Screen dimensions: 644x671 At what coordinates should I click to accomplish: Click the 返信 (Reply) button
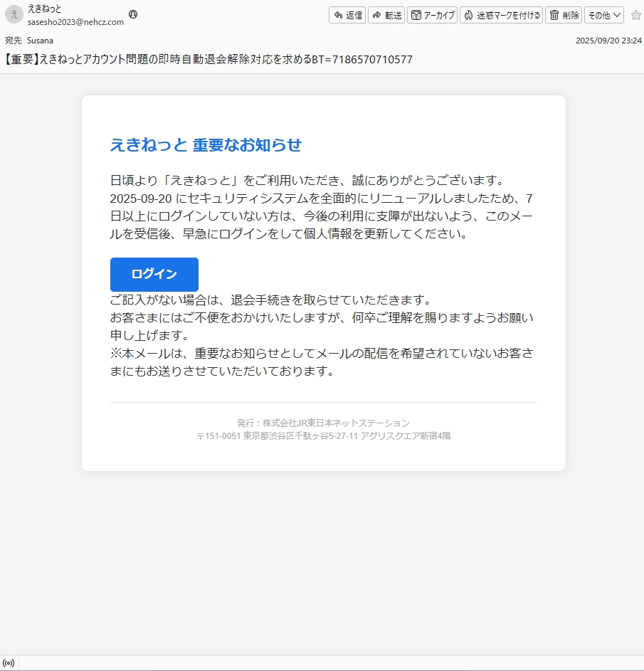click(347, 15)
